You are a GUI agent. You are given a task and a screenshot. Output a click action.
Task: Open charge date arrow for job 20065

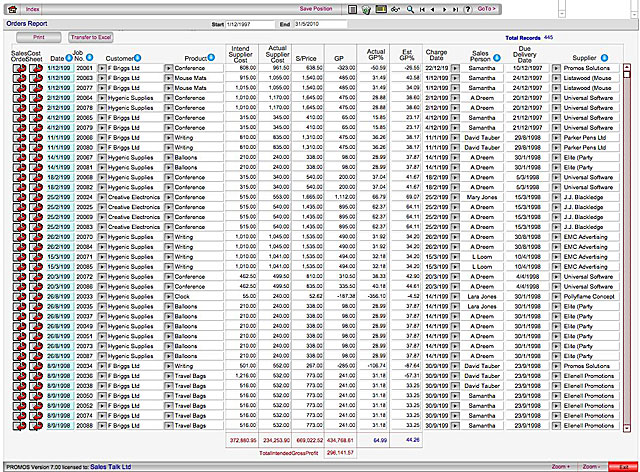coord(455,118)
